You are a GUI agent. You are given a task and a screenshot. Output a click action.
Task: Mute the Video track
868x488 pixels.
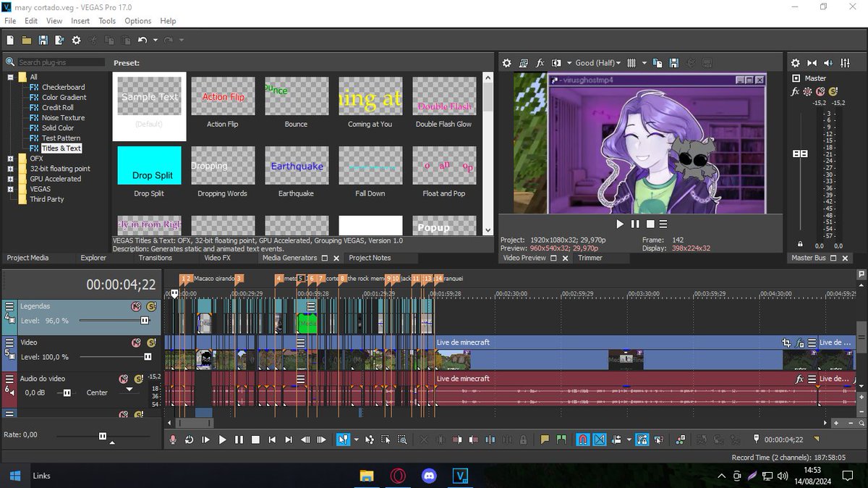pyautogui.click(x=136, y=342)
